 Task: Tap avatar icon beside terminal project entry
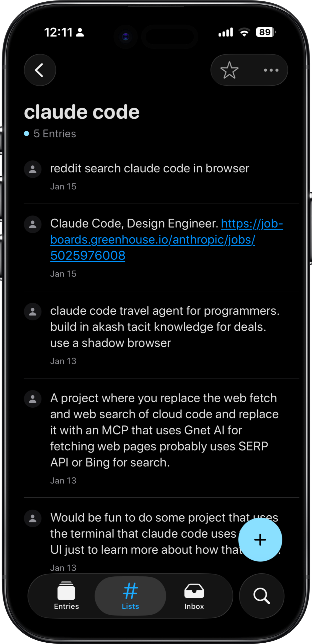point(33,518)
